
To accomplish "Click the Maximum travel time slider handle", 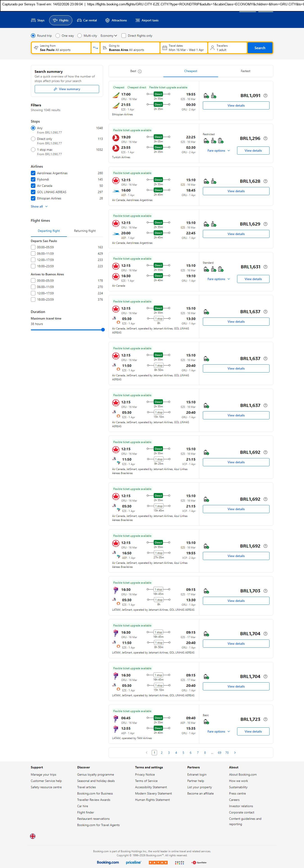I will tap(103, 330).
